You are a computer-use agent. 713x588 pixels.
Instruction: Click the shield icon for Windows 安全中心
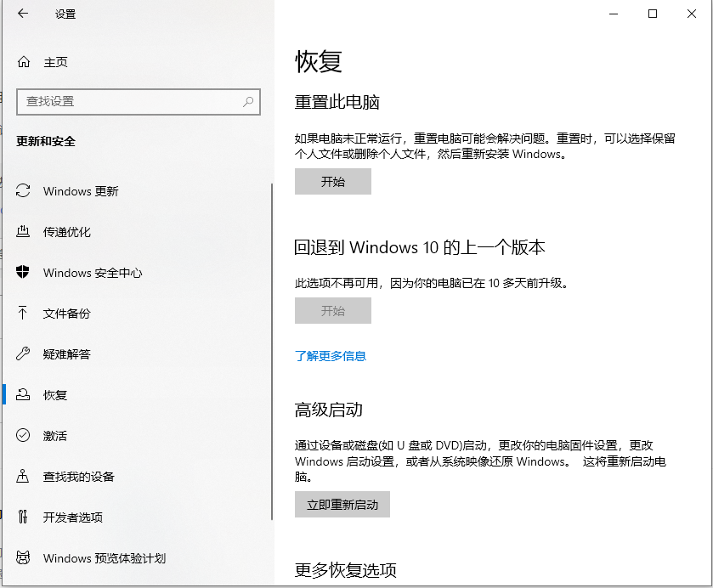(x=23, y=272)
